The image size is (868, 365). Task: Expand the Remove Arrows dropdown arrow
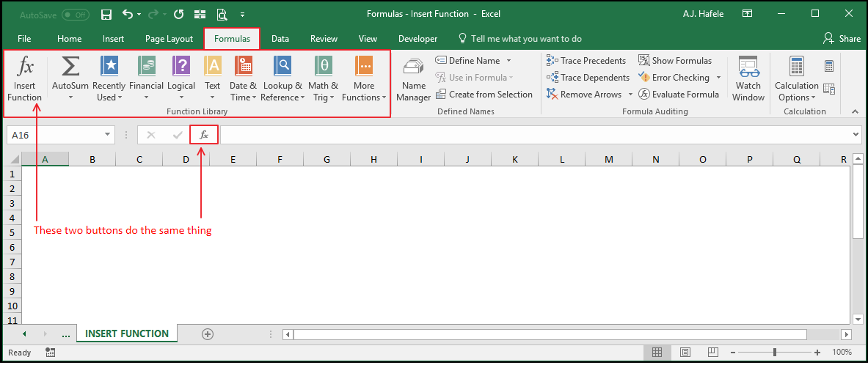(630, 95)
